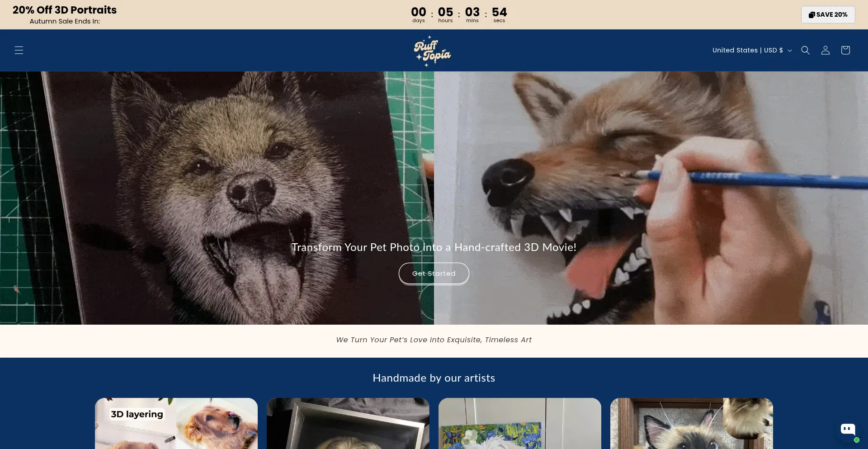View the wood-framed cat portrait card
The width and height of the screenshot is (868, 449).
[692, 423]
